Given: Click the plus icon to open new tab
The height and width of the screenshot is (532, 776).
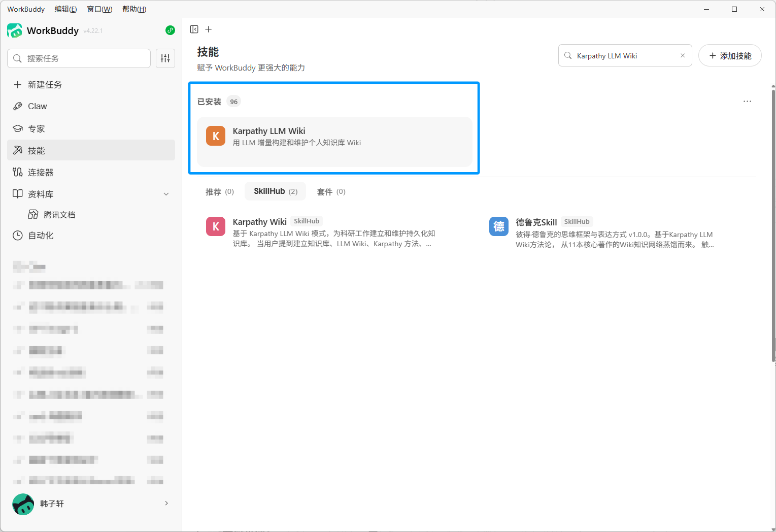Looking at the screenshot, I should tap(209, 29).
